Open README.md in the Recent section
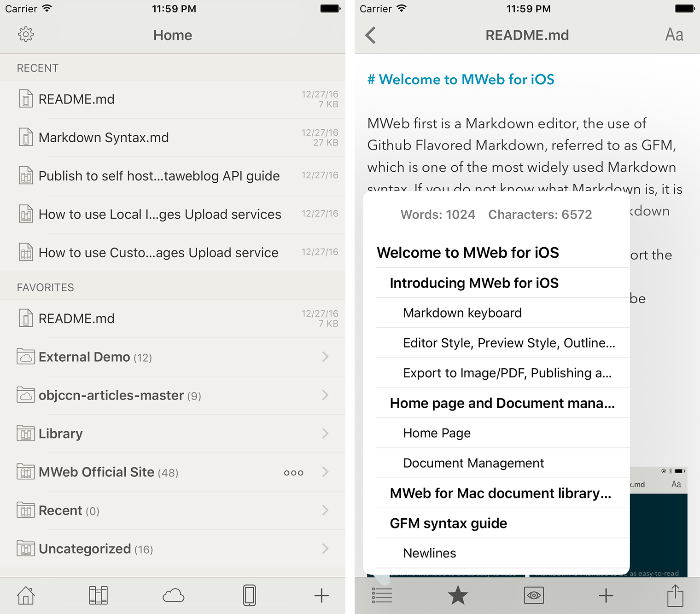The width and height of the screenshot is (700, 614). [x=173, y=99]
